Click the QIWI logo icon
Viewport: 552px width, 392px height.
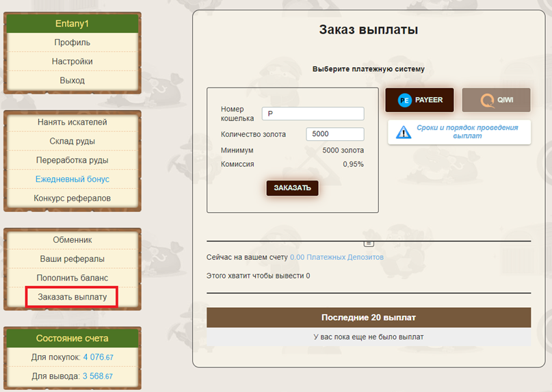click(x=487, y=101)
